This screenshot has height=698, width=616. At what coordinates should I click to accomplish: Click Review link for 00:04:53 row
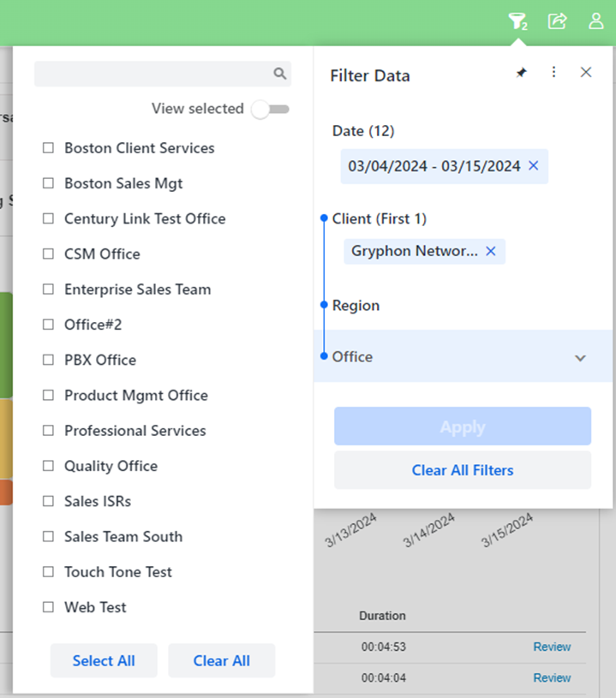[552, 647]
